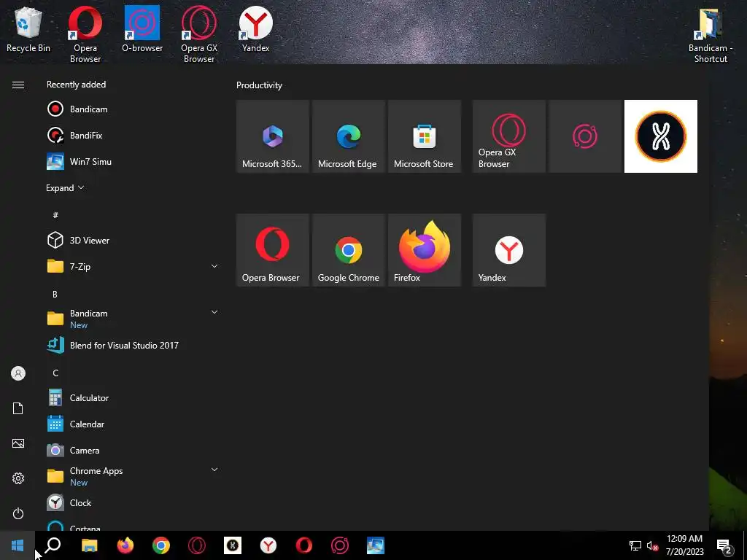
Task: Open the Microsoft 365 tile
Action: [273, 136]
